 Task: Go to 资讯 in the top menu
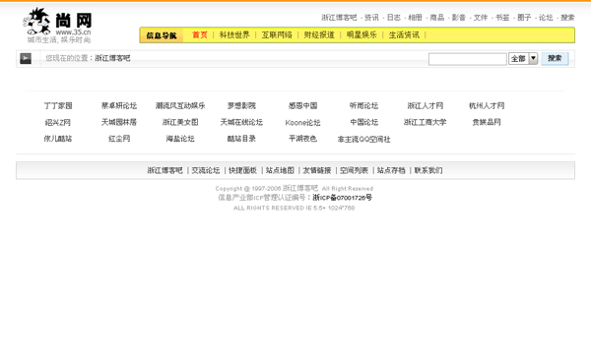point(371,18)
